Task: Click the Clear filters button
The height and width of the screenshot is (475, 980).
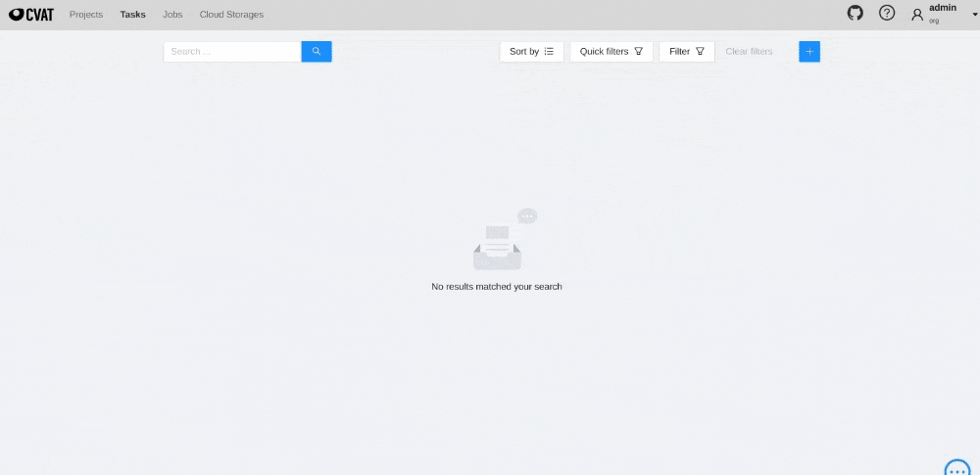Action: pyautogui.click(x=749, y=52)
